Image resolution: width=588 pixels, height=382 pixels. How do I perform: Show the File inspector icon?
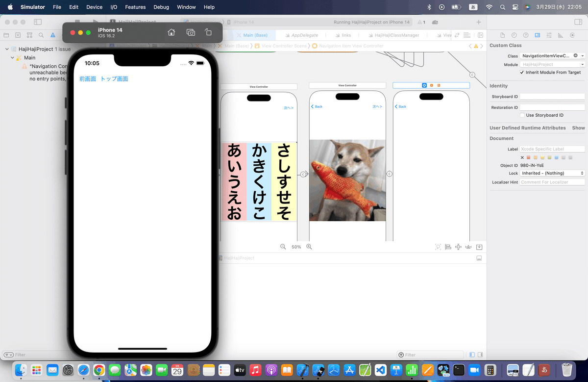502,35
